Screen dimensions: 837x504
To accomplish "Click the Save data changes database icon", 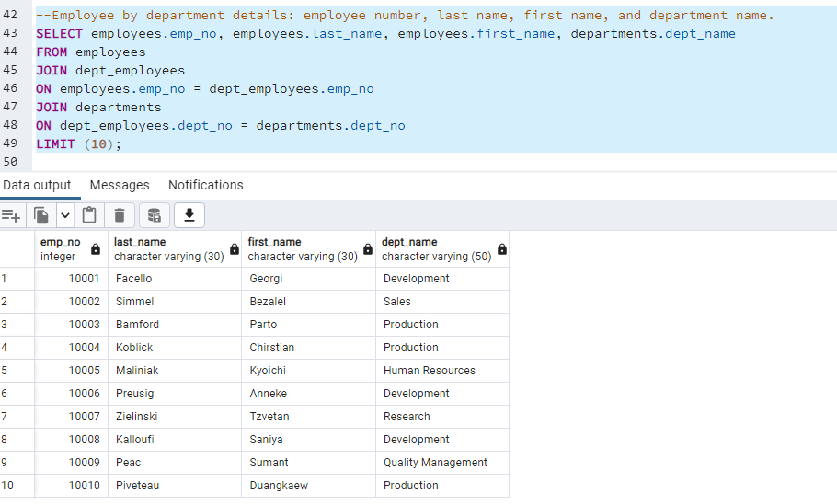I will 155,216.
